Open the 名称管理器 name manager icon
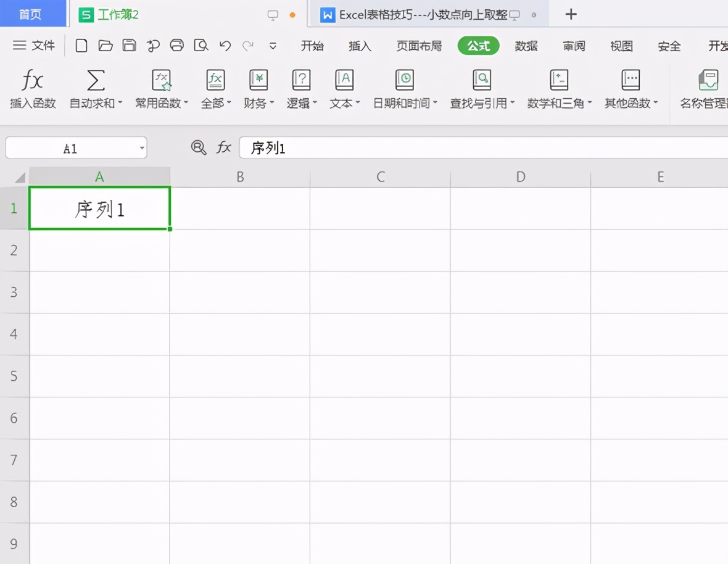The image size is (728, 564). 708,80
